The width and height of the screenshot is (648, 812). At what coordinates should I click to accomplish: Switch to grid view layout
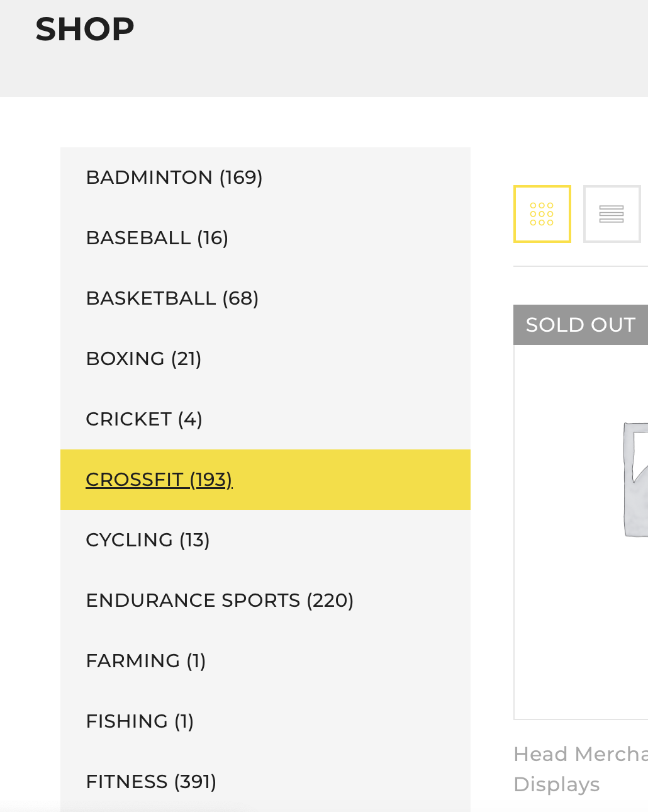[542, 214]
